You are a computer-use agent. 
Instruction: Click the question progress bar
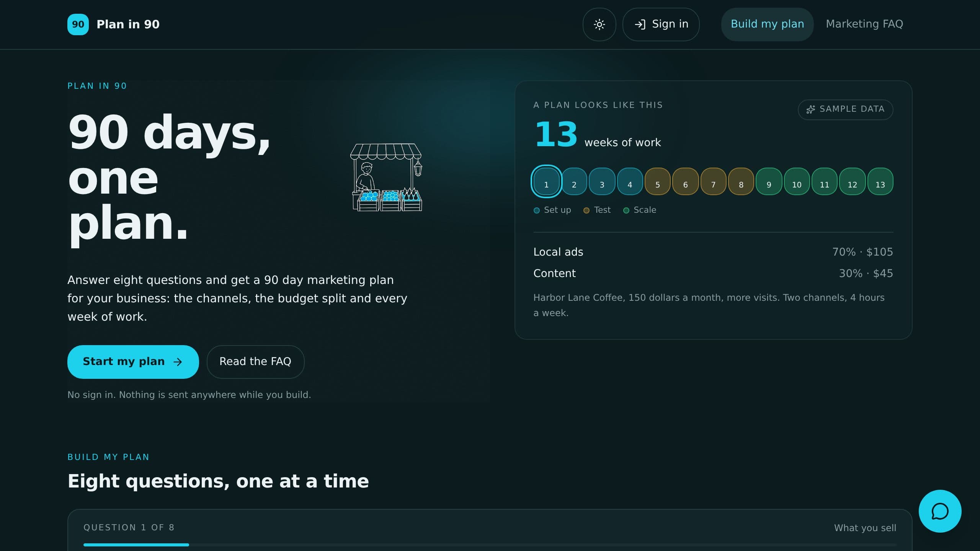pos(490,545)
